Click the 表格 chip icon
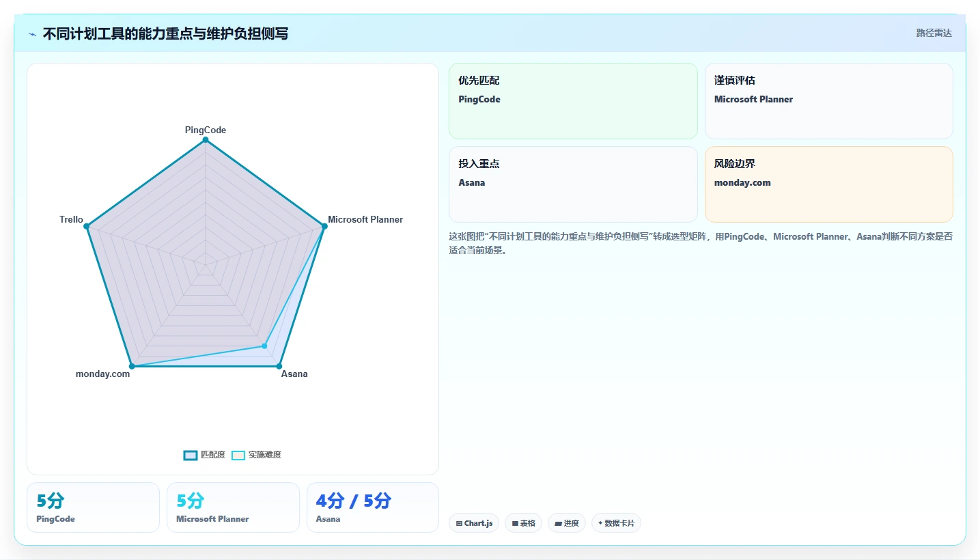The image size is (980, 560). point(515,524)
